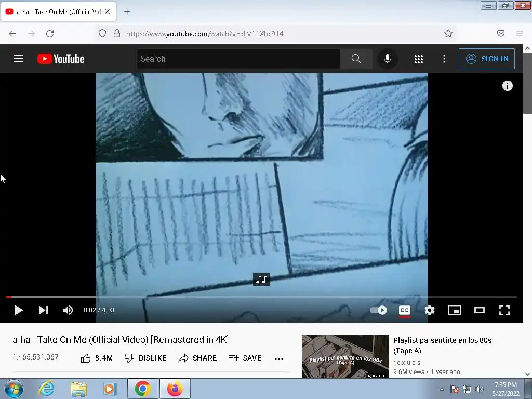This screenshot has height=399, width=532.
Task: Toggle the autoplay switch
Action: [378, 310]
